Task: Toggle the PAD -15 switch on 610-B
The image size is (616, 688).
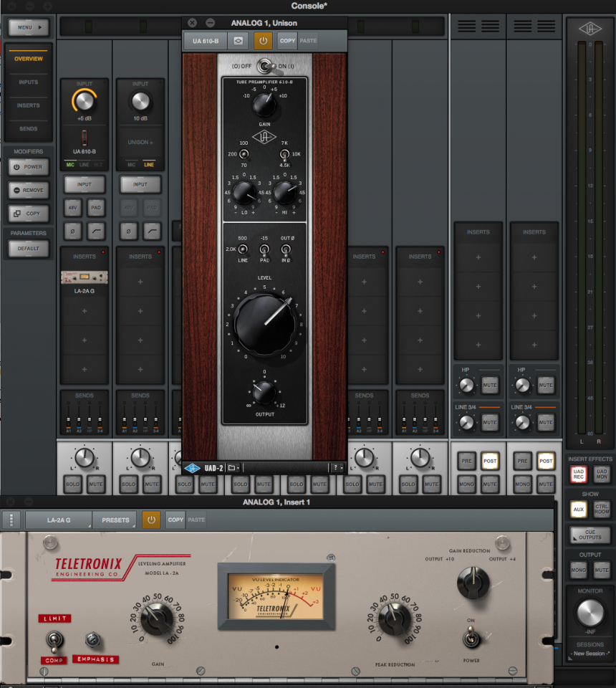Action: [264, 249]
